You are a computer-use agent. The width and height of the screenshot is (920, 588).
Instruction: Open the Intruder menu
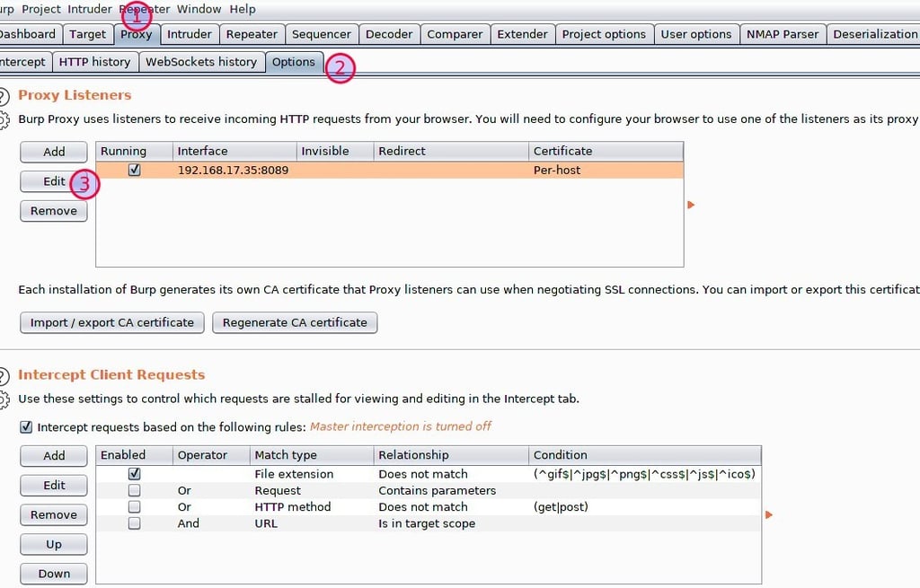click(x=90, y=9)
